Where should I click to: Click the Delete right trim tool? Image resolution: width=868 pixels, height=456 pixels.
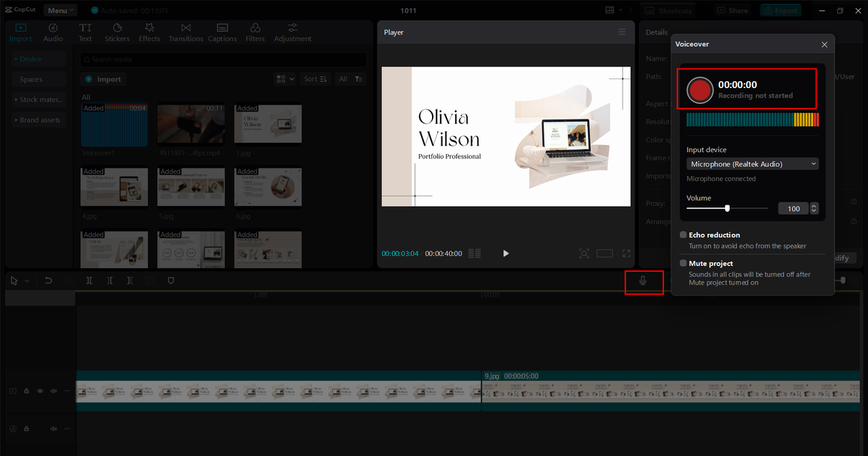(130, 281)
